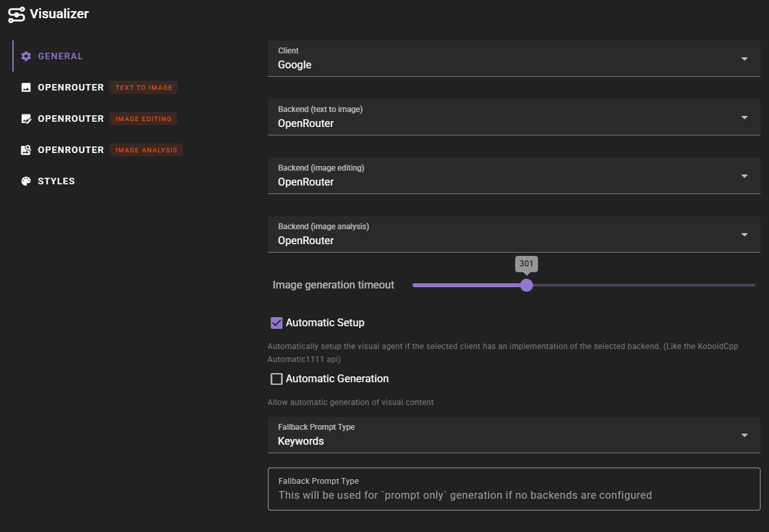Click the IMAGE EDITING label badge

tap(143, 118)
